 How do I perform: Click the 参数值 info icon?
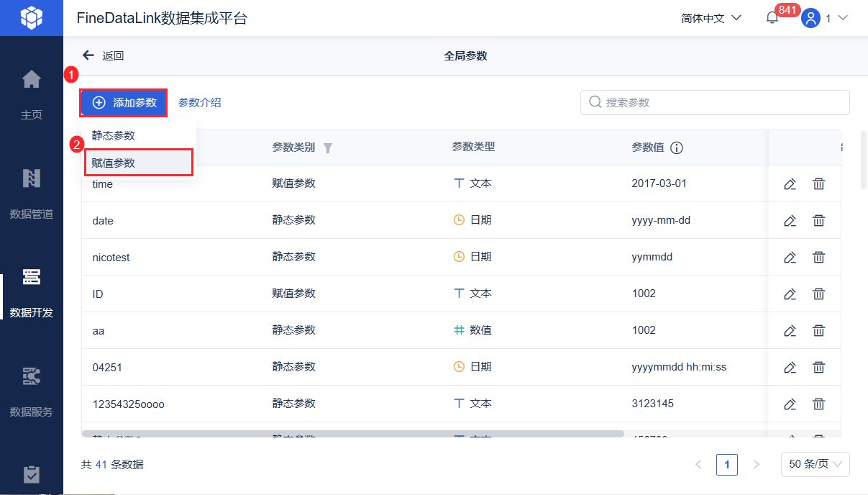[x=677, y=147]
